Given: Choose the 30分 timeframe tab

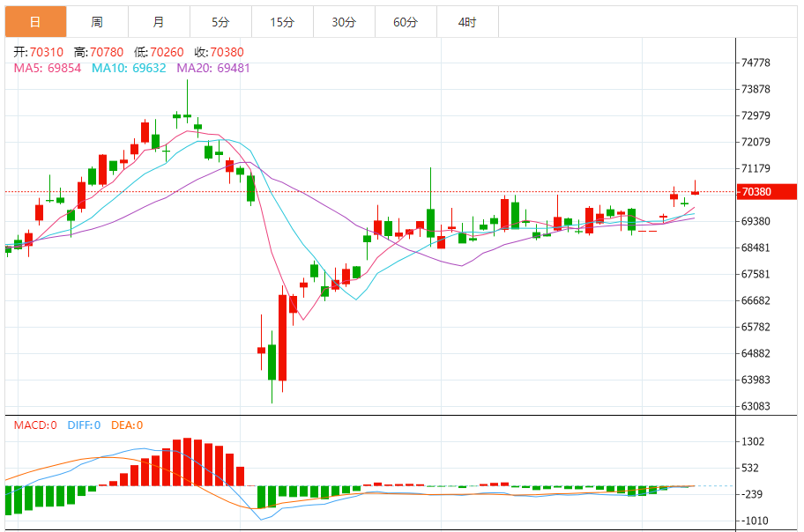Looking at the screenshot, I should [x=344, y=22].
